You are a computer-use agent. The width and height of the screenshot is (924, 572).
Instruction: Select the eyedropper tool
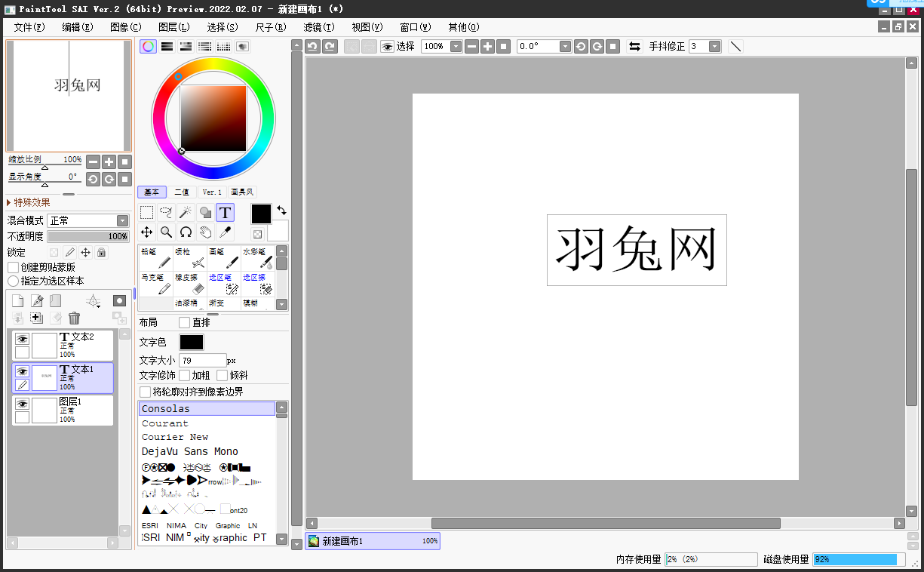pos(225,232)
